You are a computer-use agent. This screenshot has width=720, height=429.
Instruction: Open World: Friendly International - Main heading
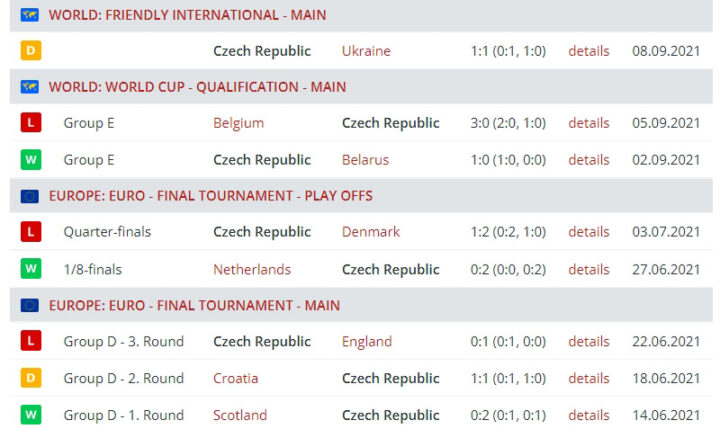pyautogui.click(x=187, y=15)
